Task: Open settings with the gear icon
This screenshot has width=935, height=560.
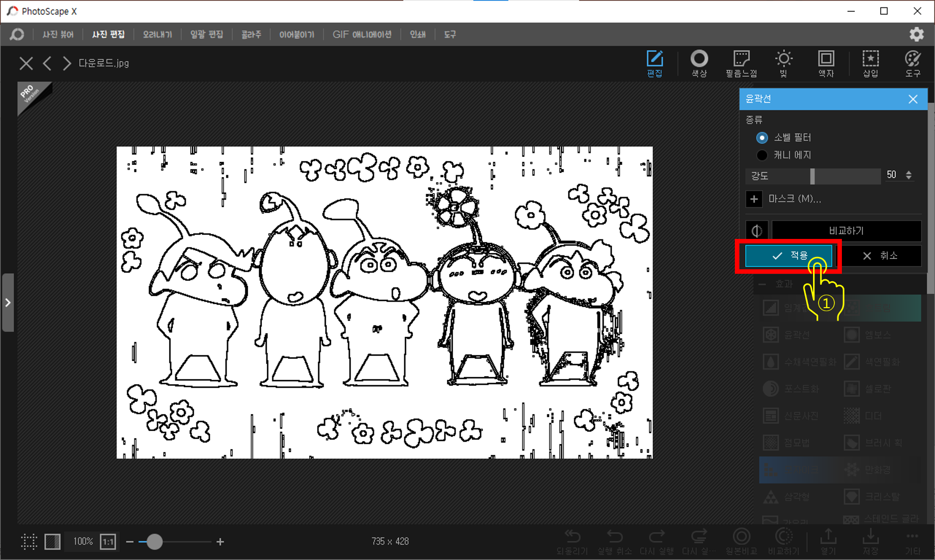Action: pos(917,34)
